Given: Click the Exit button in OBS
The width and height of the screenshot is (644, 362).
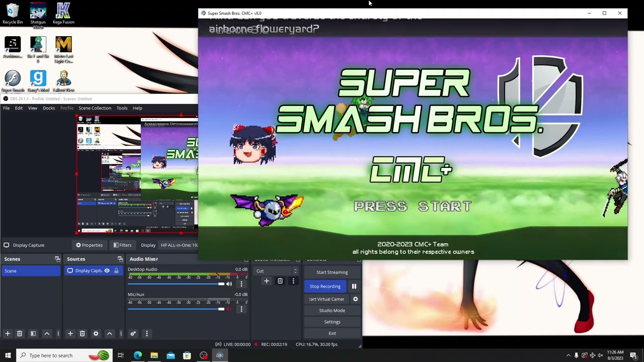Looking at the screenshot, I should (332, 333).
